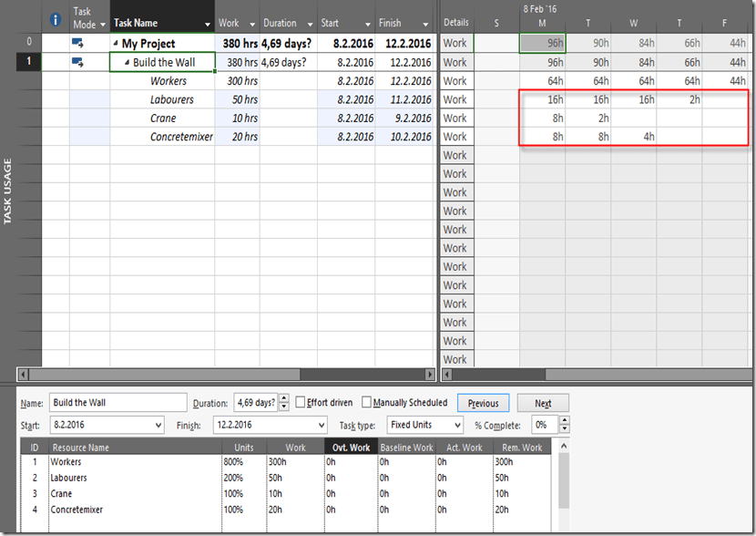This screenshot has height=536, width=756.
Task: Open the Task type dropdown
Action: tap(456, 425)
